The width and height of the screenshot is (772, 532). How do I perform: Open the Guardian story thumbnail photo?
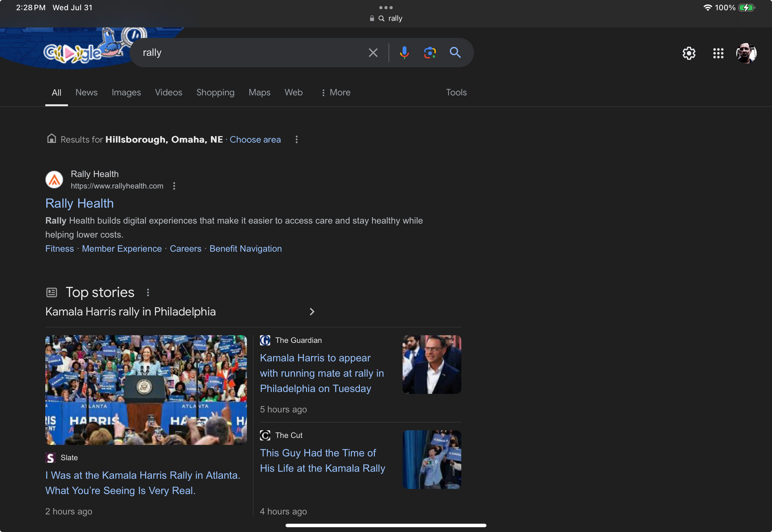432,365
